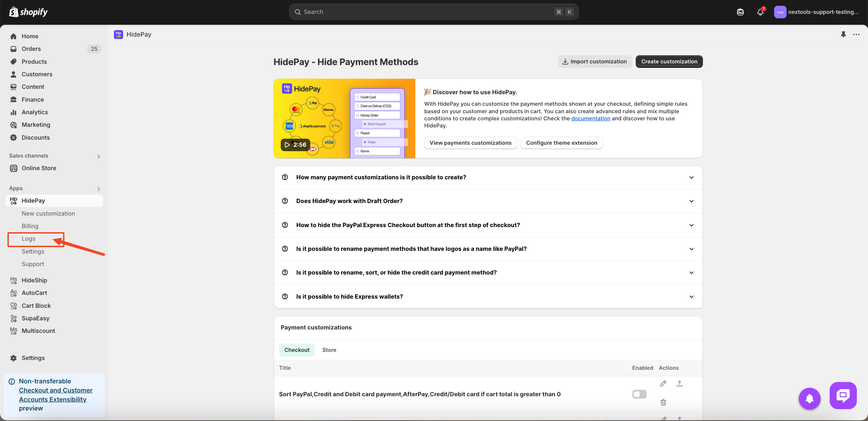Screen dimensions: 868x421
Task: Open the purple chat support widget
Action: 843,395
